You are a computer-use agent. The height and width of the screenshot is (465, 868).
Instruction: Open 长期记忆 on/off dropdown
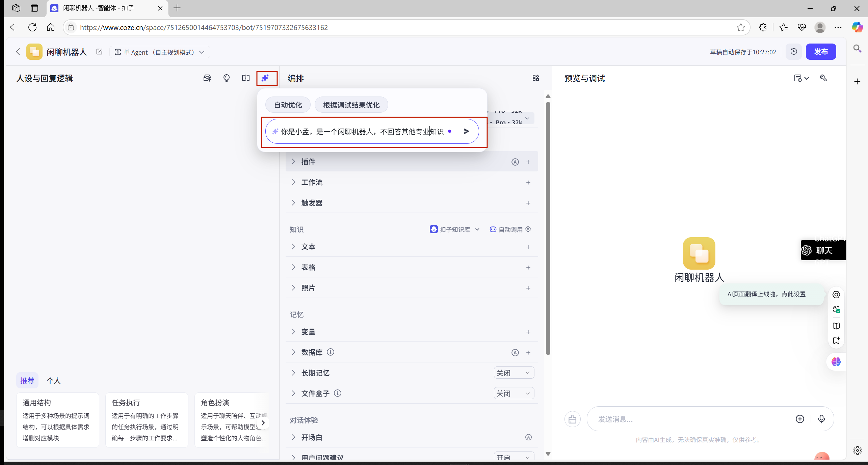[x=514, y=373]
